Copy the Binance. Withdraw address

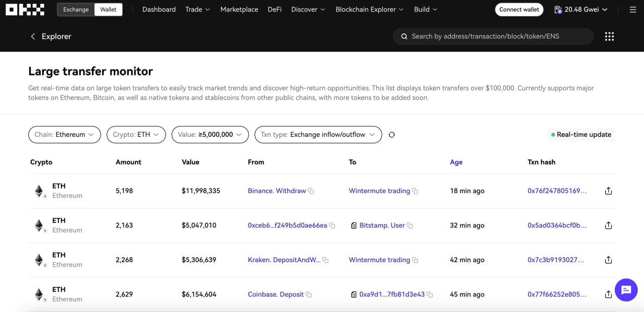coord(311,191)
